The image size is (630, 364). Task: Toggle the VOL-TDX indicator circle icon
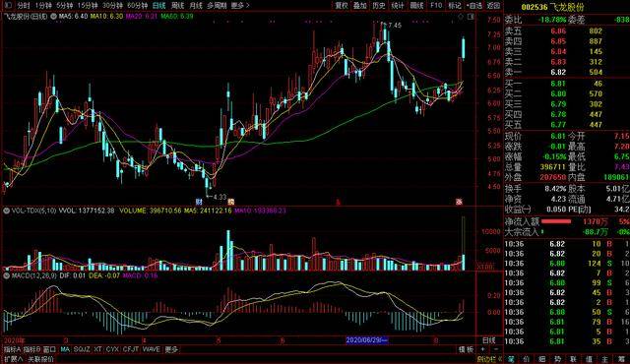click(7, 211)
